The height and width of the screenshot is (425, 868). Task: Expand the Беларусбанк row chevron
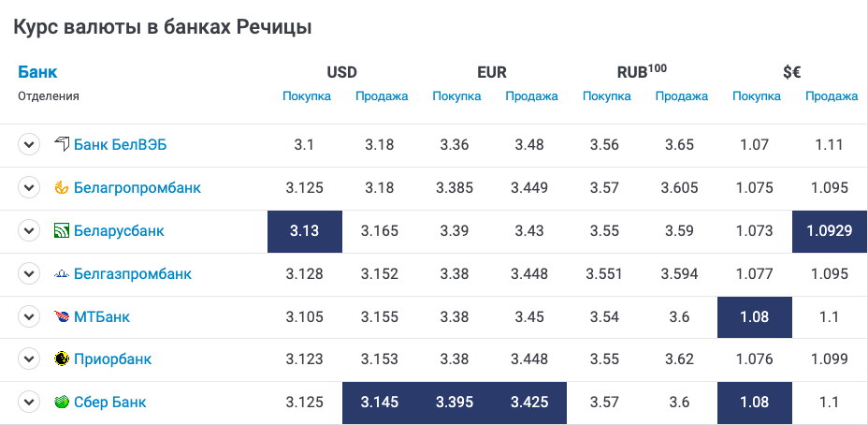[x=29, y=230]
